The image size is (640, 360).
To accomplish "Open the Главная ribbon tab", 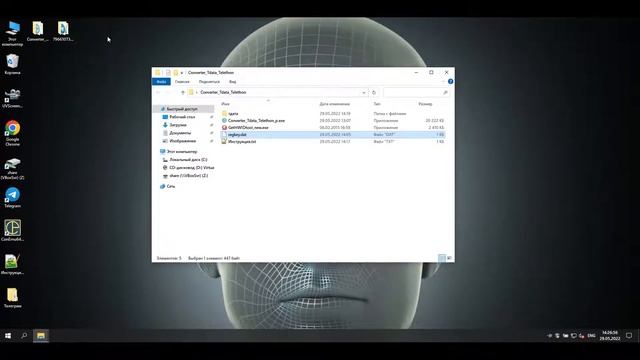I will pos(182,82).
